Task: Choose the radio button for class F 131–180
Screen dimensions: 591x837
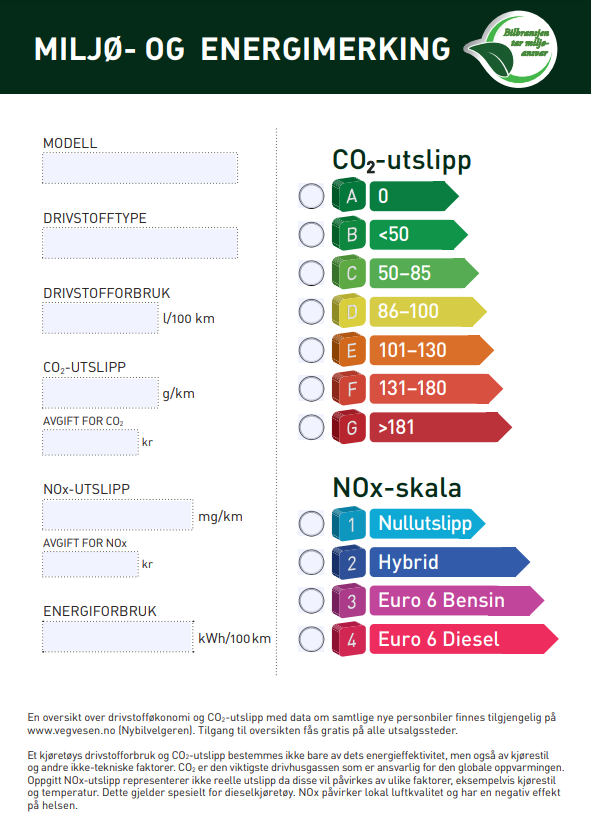Action: tap(311, 388)
